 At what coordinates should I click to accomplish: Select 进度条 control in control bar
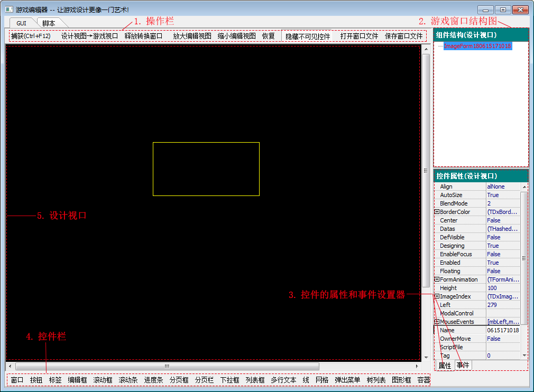point(154,380)
